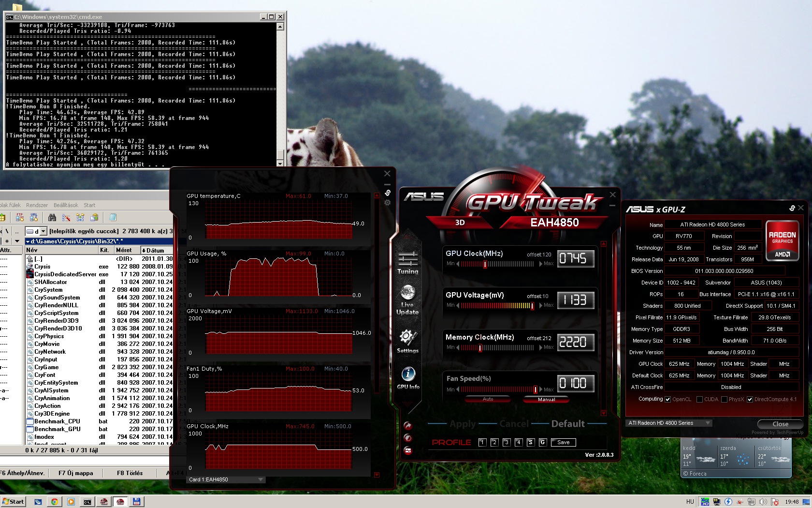
Task: Open the Beállítások menu
Action: pyautogui.click(x=66, y=205)
